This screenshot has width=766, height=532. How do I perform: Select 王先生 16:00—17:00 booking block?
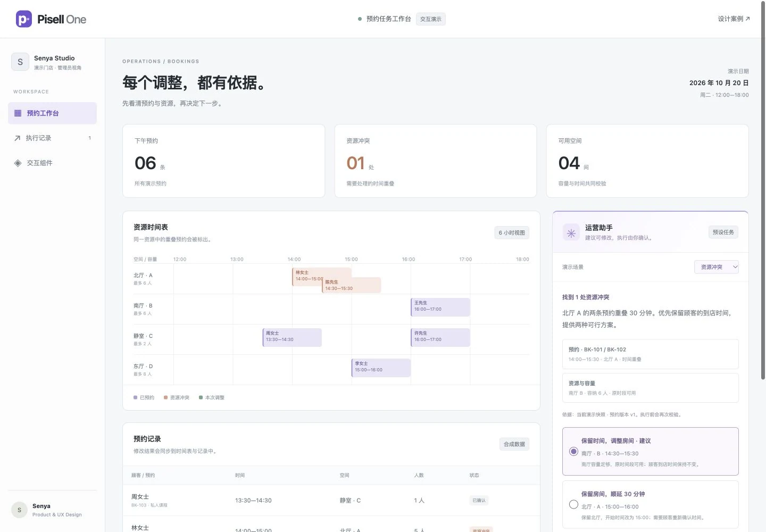tap(440, 307)
